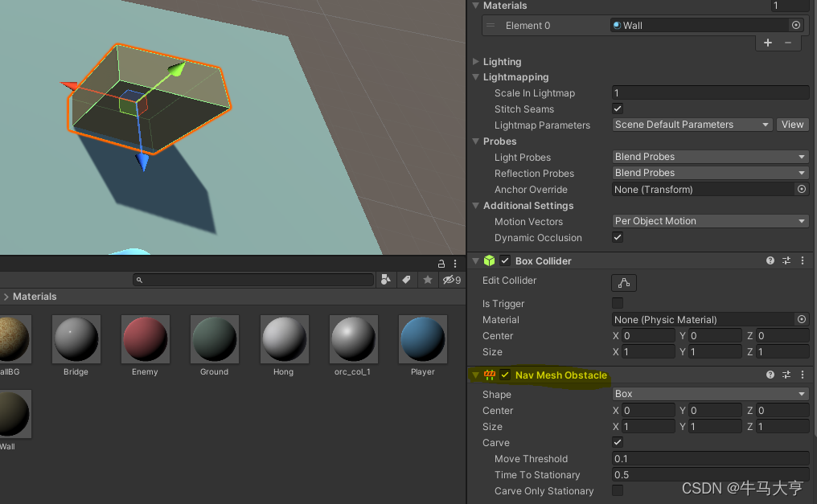Viewport: 817px width, 504px height.
Task: Open Box Collider more options menu
Action: (x=803, y=260)
